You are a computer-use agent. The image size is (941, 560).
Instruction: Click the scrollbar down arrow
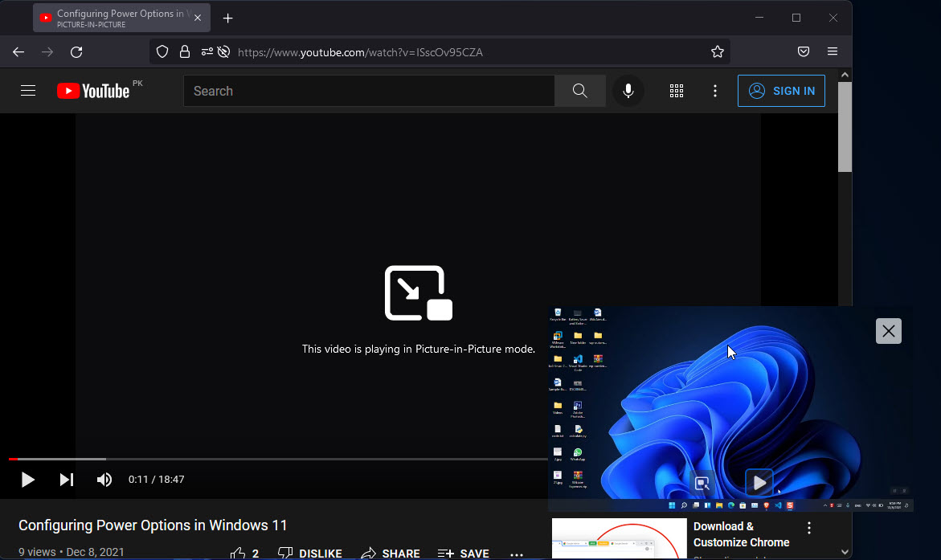point(845,552)
